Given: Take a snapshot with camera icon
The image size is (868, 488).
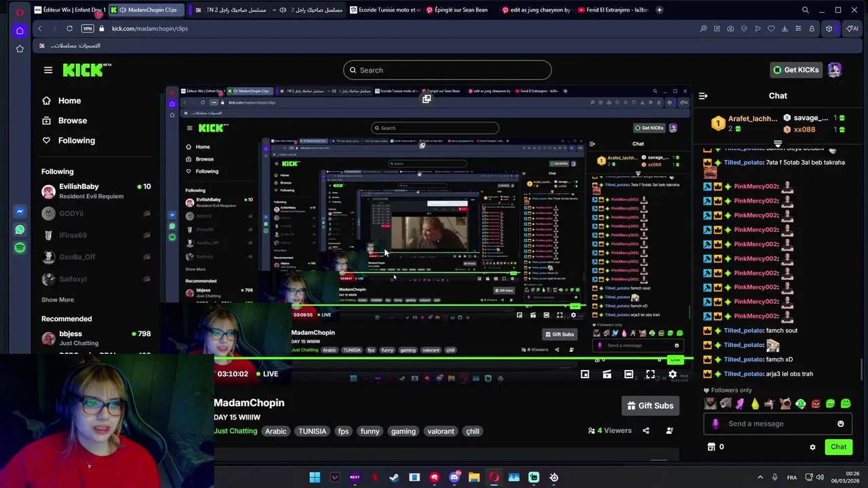Looking at the screenshot, I should click(x=730, y=28).
